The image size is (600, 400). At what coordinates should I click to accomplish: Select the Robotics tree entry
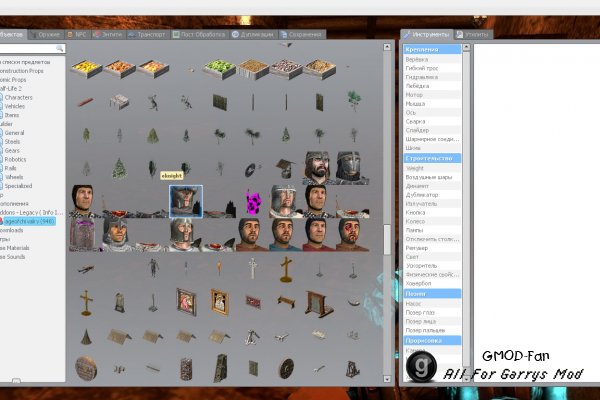click(x=15, y=158)
